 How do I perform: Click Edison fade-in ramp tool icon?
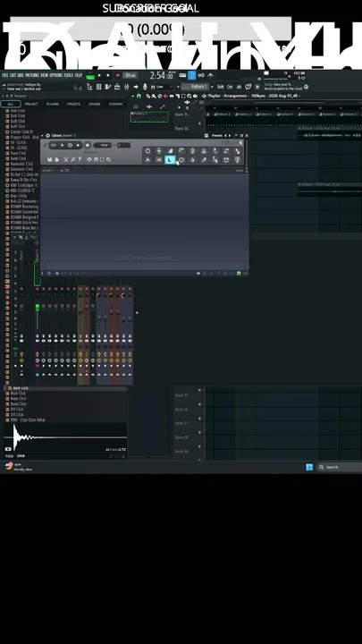(x=170, y=151)
